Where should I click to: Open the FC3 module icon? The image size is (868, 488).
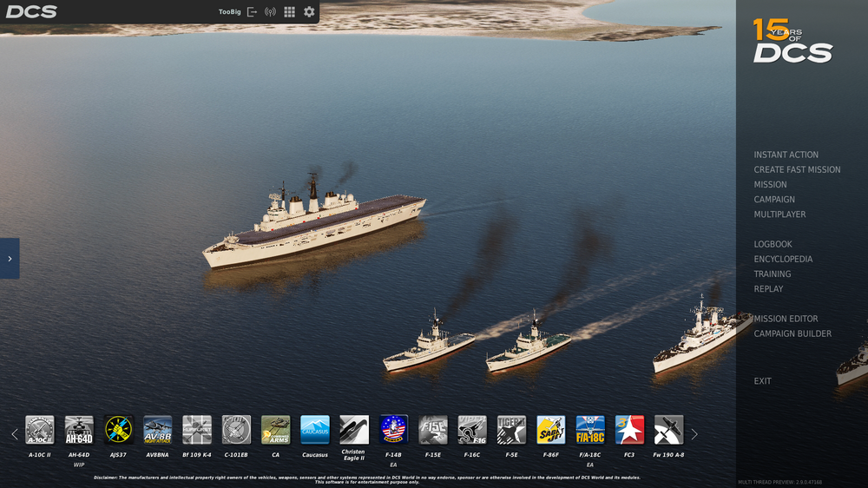(629, 430)
